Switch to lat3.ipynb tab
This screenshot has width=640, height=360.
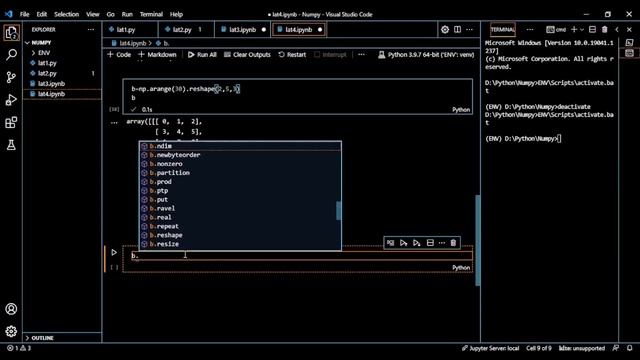242,29
